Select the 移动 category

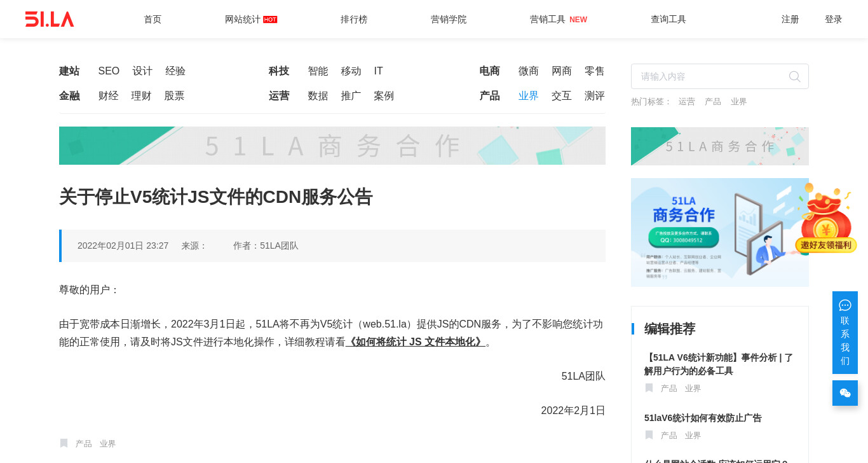click(351, 71)
